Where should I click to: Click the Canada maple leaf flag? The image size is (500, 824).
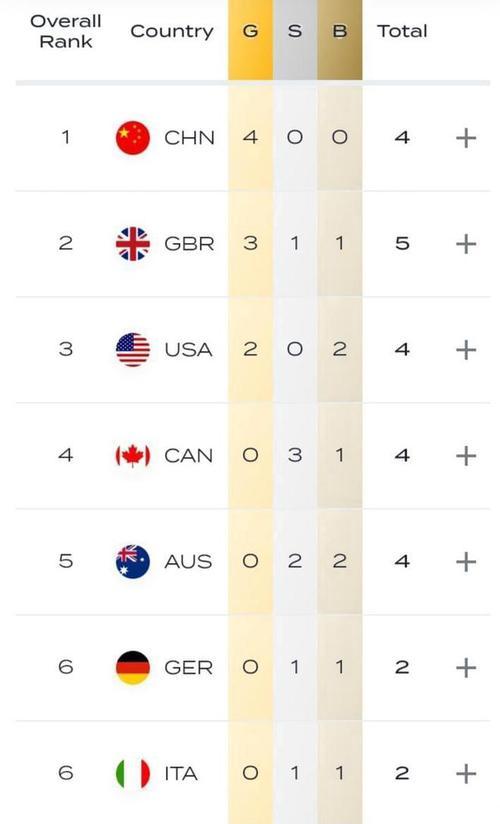(132, 456)
